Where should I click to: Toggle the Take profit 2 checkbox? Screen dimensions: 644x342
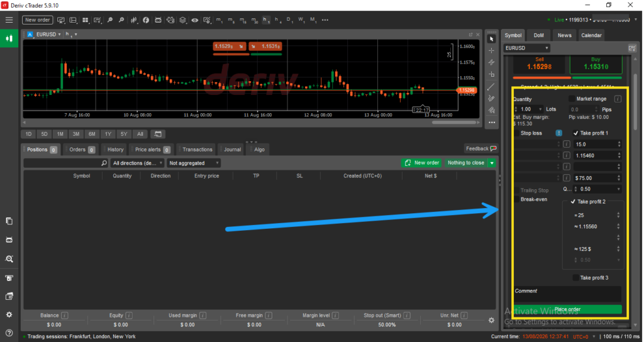(573, 202)
